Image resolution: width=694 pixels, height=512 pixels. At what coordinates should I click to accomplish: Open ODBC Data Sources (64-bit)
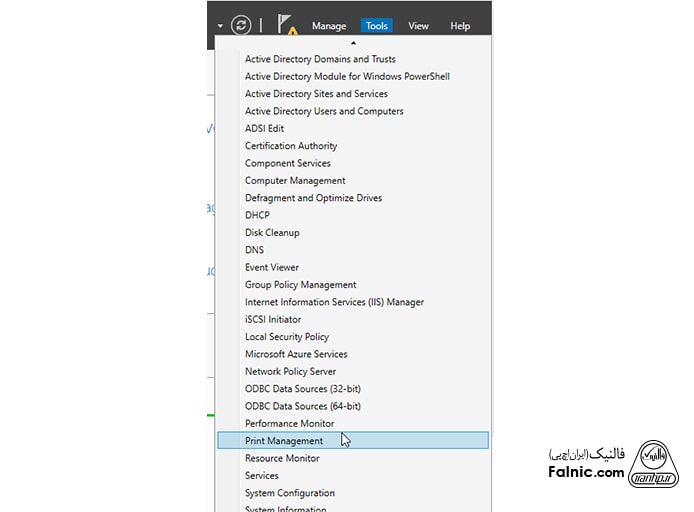pyautogui.click(x=302, y=406)
